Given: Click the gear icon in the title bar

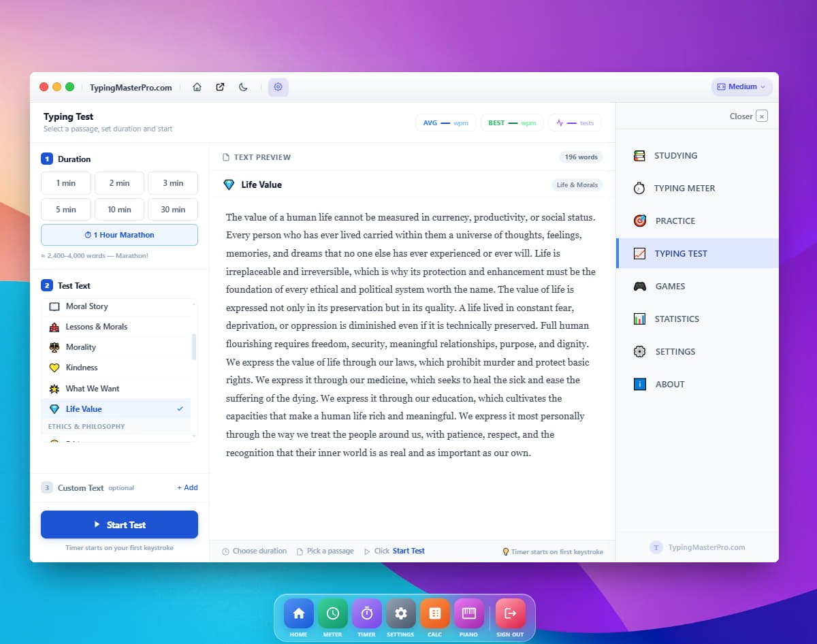Looking at the screenshot, I should (x=278, y=87).
